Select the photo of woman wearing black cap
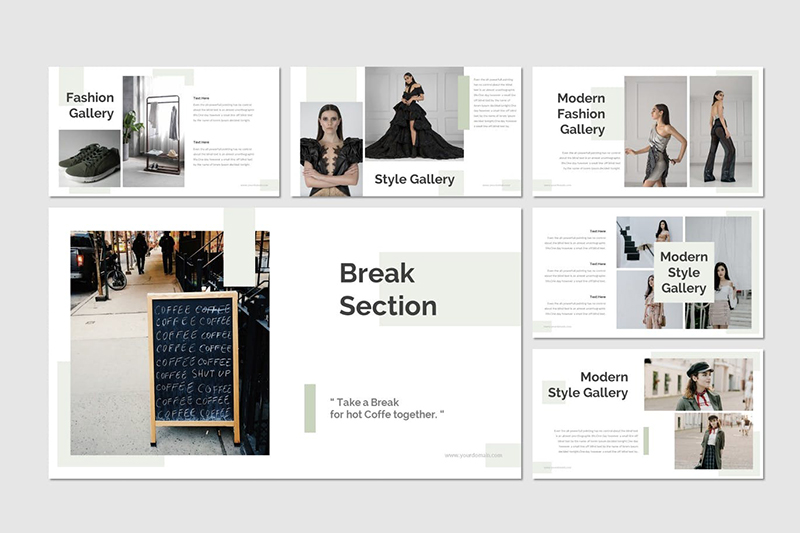The image size is (800, 533). coord(697,385)
